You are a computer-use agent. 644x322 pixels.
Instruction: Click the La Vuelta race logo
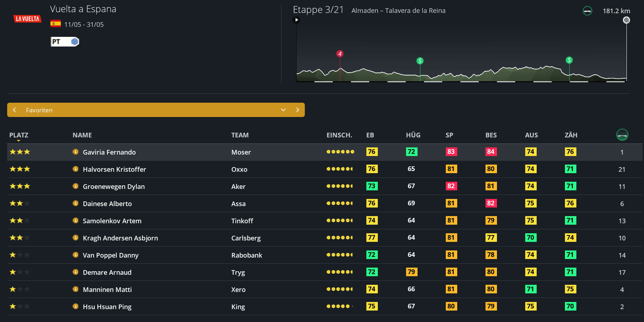27,19
